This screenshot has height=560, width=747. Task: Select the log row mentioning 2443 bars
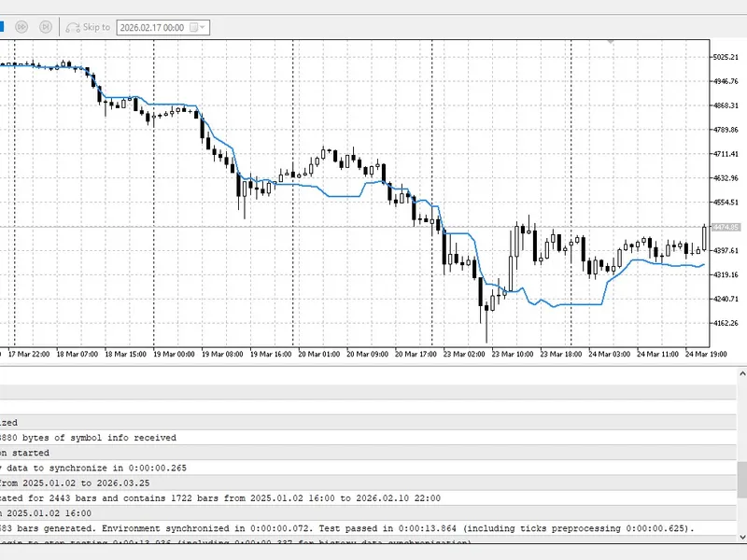pyautogui.click(x=368, y=498)
